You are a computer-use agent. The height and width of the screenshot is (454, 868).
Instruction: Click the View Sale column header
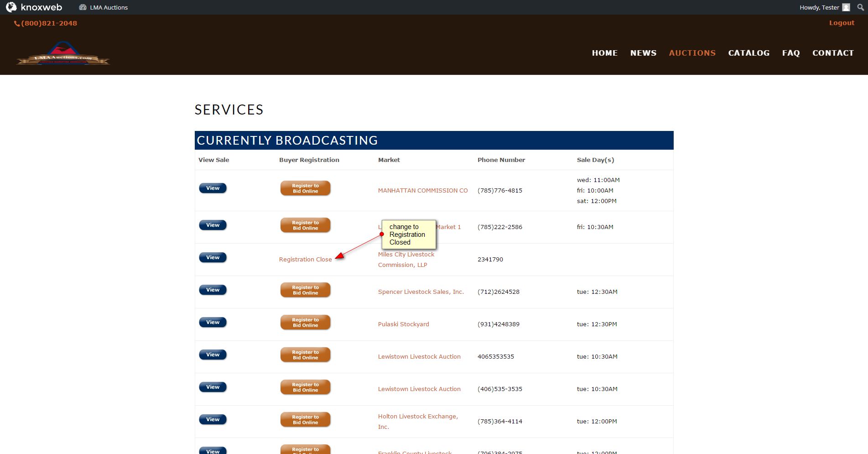click(x=214, y=160)
